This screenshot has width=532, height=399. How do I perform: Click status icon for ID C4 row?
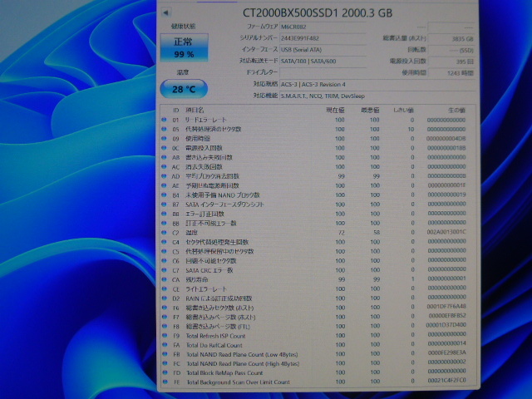[165, 242]
